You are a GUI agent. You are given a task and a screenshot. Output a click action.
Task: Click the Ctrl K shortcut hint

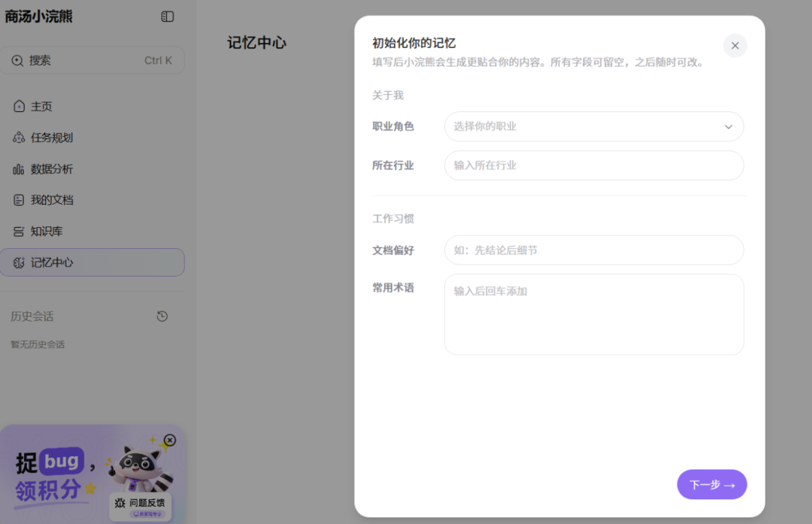(158, 61)
